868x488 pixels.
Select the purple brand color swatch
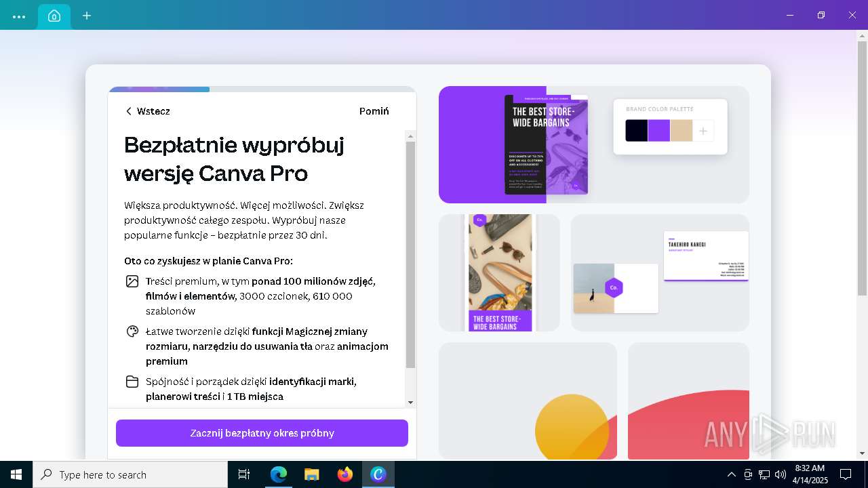tap(659, 131)
